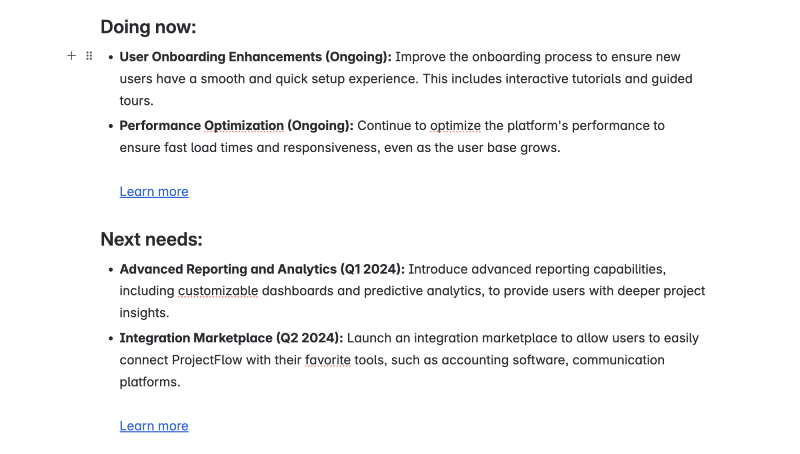
Task: Click the word ProjectFlow in the paragraph
Action: (207, 360)
